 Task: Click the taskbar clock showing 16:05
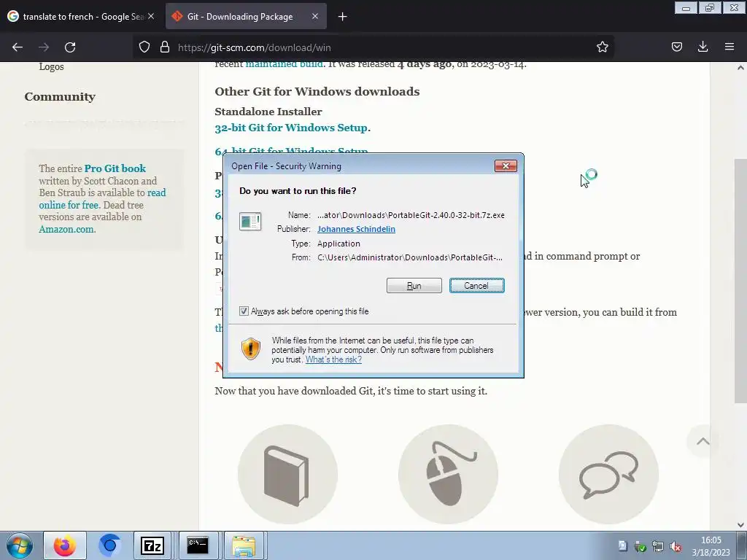click(711, 546)
